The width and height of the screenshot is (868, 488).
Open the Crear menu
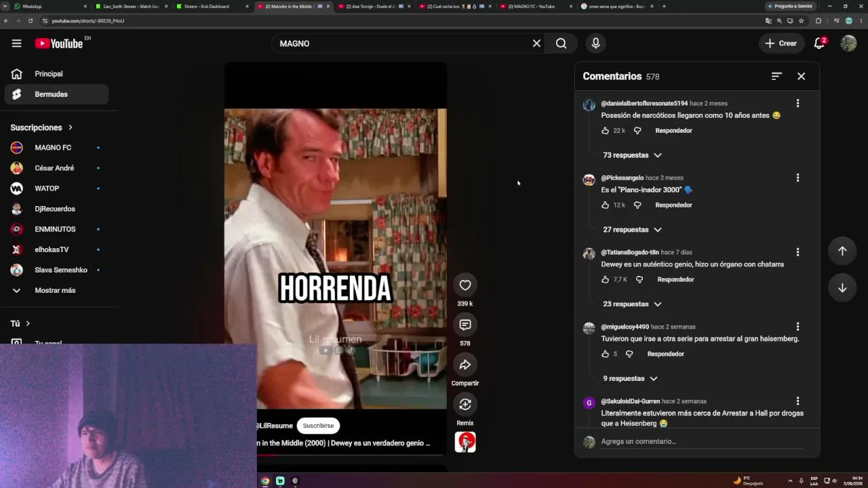click(781, 43)
